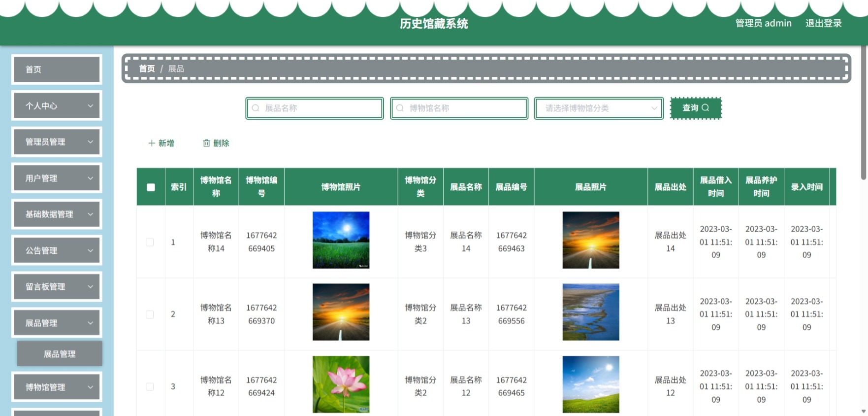Check the checkbox for row 2
The width and height of the screenshot is (868, 416).
[x=150, y=314]
